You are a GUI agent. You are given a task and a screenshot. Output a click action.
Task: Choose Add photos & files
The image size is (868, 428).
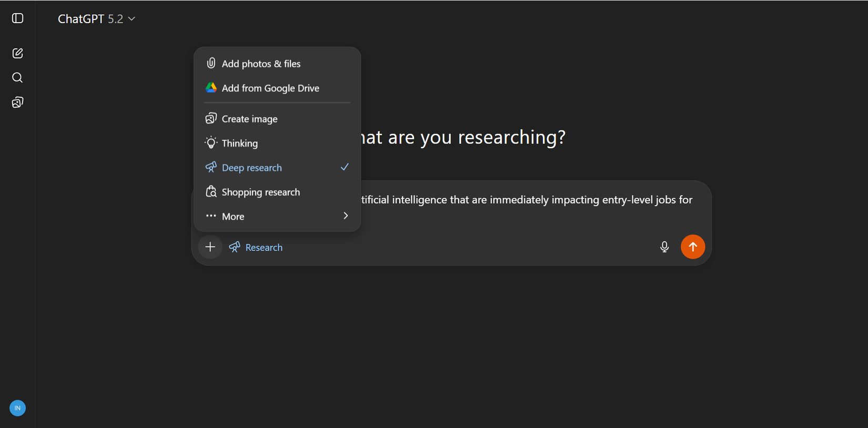point(277,64)
